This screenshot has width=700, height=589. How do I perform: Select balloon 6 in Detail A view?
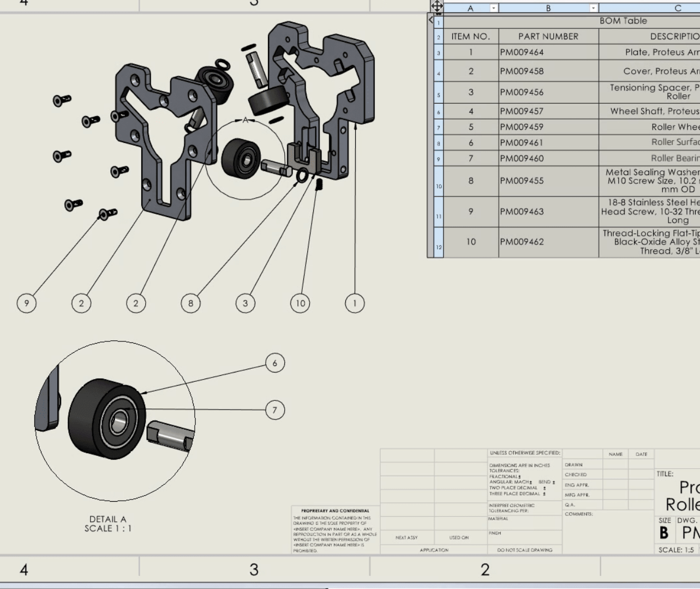coord(275,363)
